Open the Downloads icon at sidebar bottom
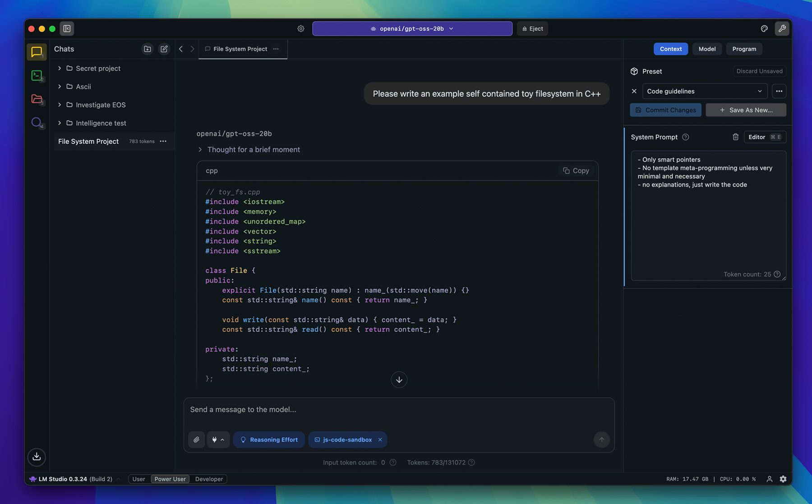Screen dimensions: 812x504 click(x=37, y=457)
